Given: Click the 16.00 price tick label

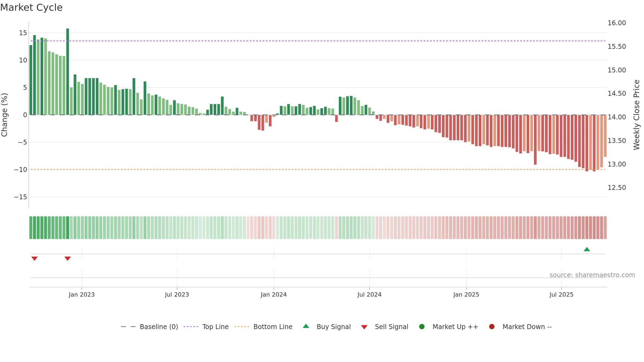Looking at the screenshot, I should [x=617, y=23].
